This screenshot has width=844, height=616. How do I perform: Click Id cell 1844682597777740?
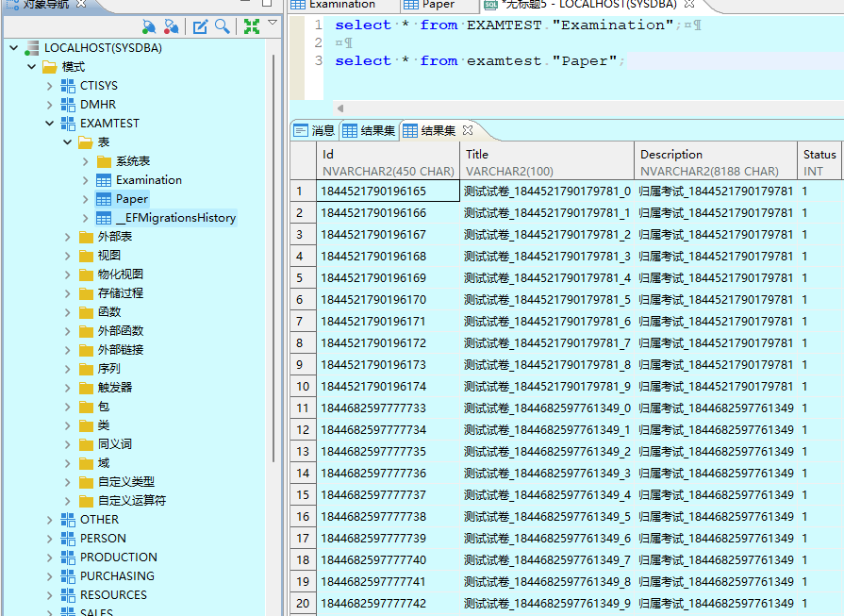tap(389, 560)
